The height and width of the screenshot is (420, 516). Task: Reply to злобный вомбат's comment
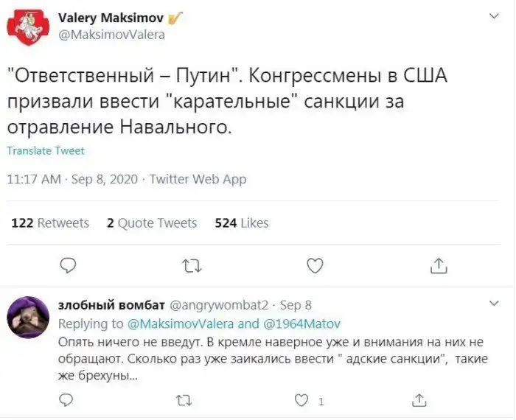tap(66, 400)
